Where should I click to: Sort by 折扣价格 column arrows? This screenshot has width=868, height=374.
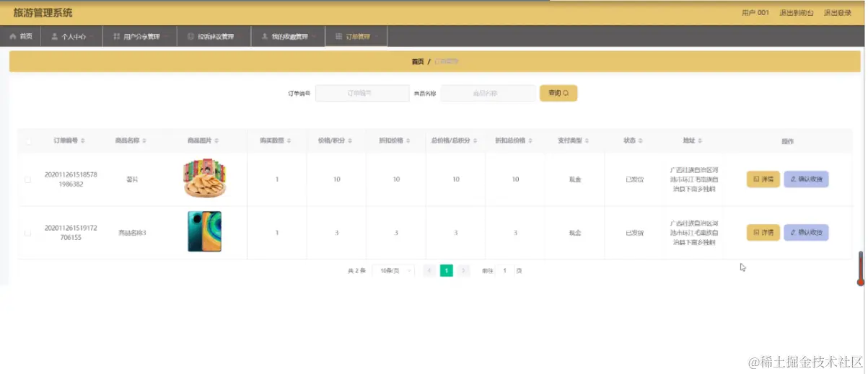(x=408, y=141)
